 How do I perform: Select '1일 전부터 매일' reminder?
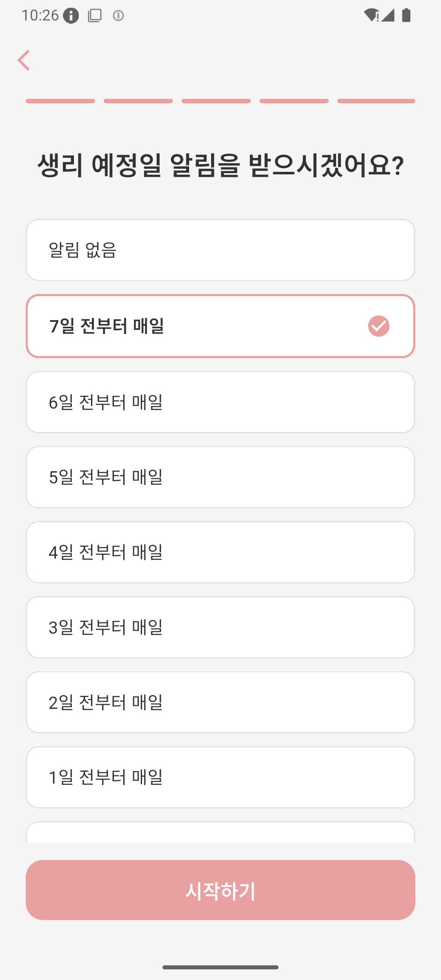[220, 777]
